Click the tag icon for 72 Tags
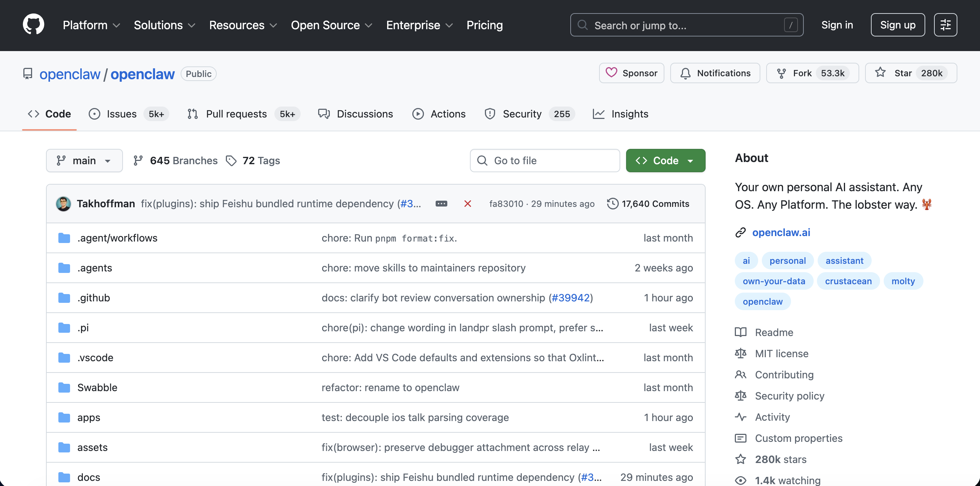This screenshot has height=486, width=980. 231,161
